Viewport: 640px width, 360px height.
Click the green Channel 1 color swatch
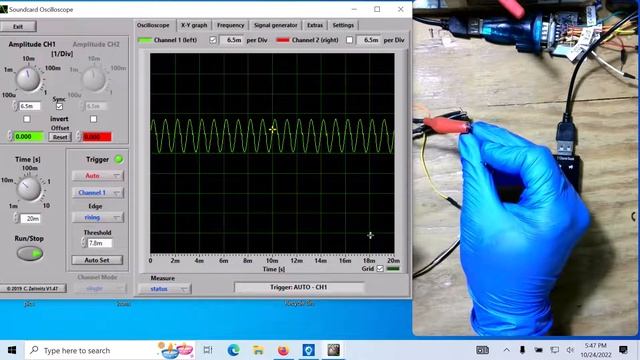[x=144, y=40]
